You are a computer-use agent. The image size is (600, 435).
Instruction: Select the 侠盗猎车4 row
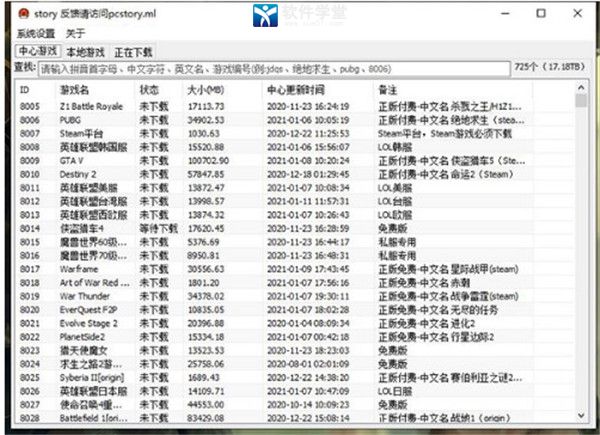pos(294,228)
